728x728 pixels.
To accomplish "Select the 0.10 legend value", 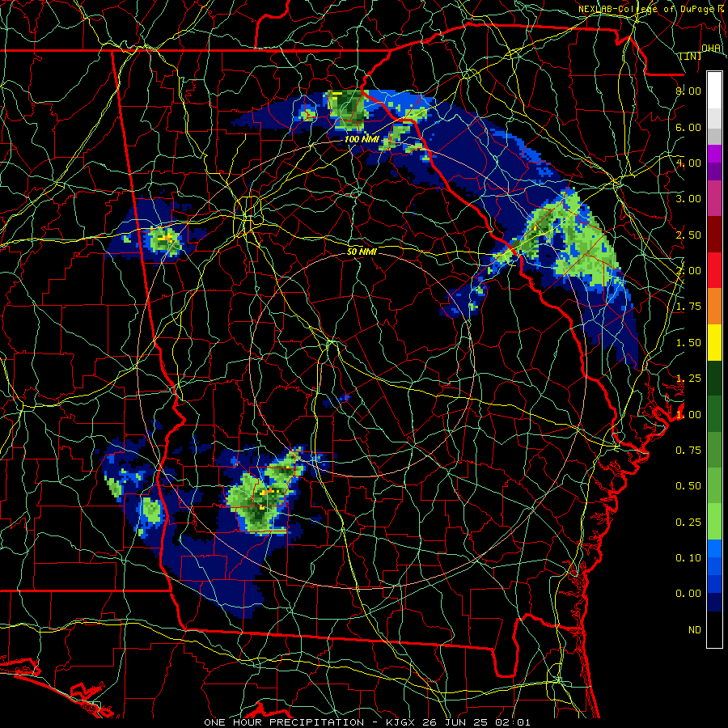I will (x=688, y=557).
